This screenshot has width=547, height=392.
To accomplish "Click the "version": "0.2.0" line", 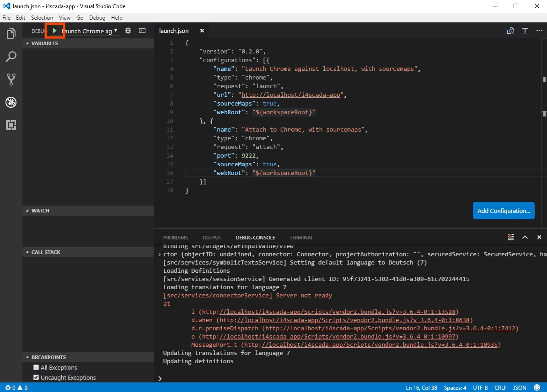I will coord(232,52).
